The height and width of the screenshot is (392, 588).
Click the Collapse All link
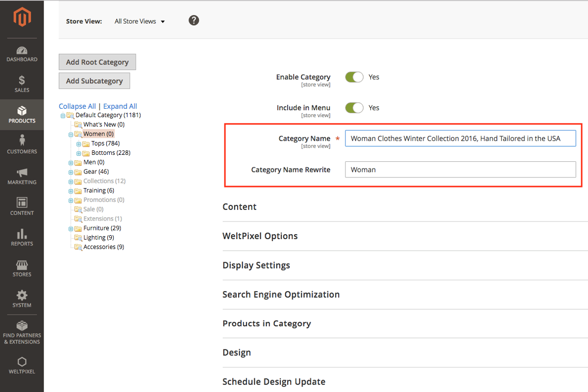pyautogui.click(x=77, y=106)
